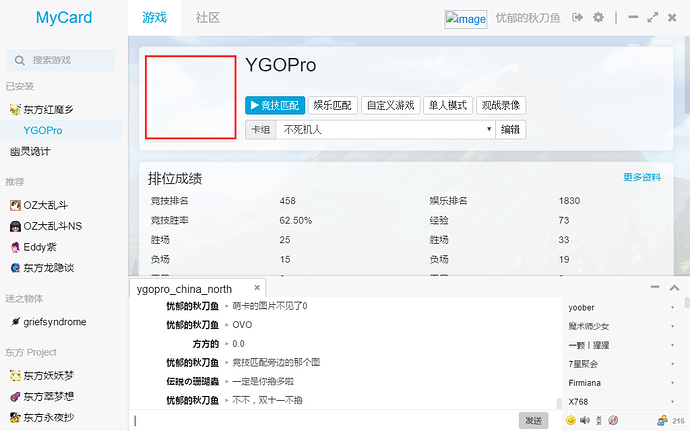Toggle fullscreen with the expand arrows icon
The width and height of the screenshot is (690, 431).
653,18
